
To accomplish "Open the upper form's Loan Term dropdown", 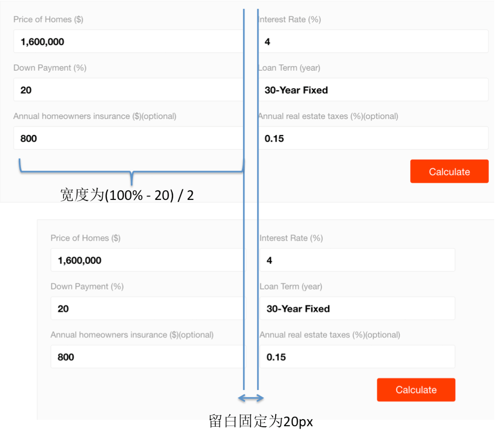I will click(x=373, y=90).
